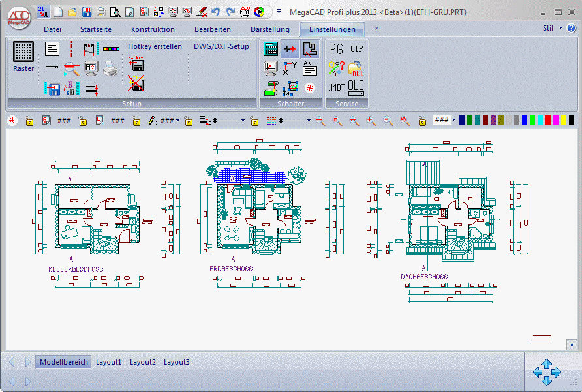Toggle the first padlock in the attribute bar
Screen dimensions: 582x392
29,121
